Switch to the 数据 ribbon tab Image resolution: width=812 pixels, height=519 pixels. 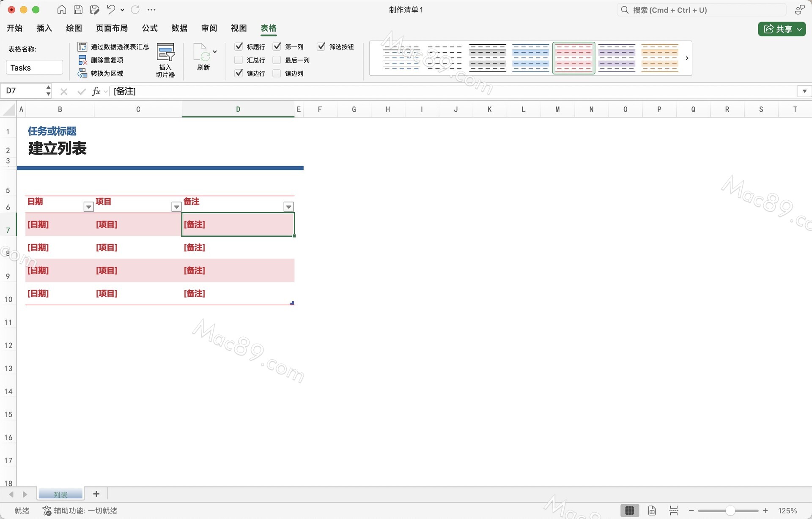179,28
